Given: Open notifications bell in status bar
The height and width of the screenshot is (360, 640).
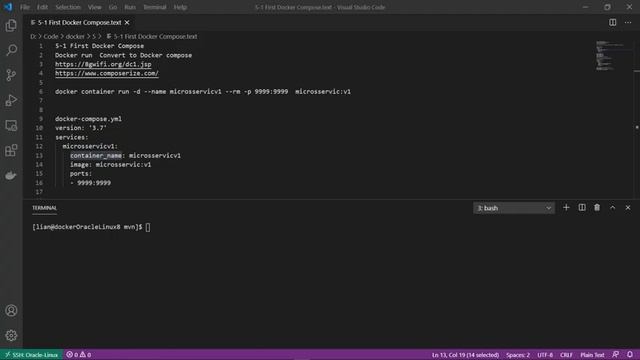Looking at the screenshot, I should [x=630, y=355].
